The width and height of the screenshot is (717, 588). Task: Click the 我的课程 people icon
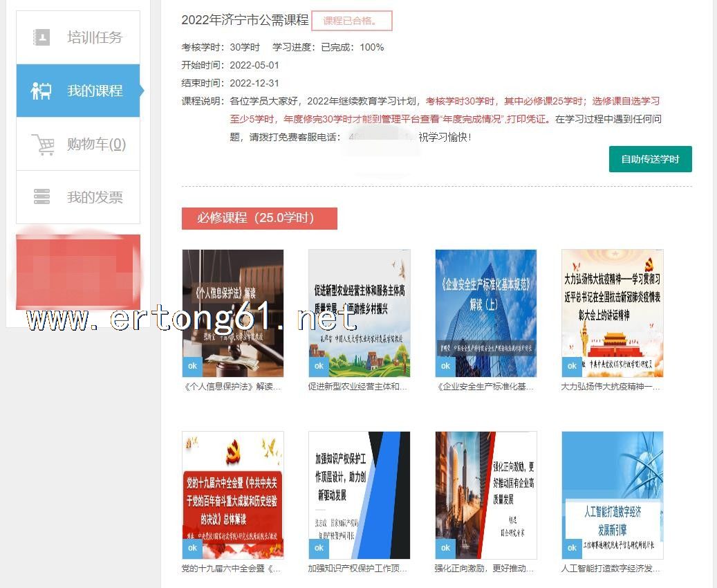[x=41, y=91]
